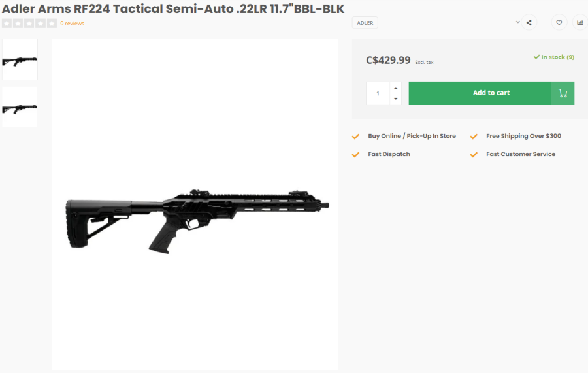
Task: Click the share icon button
Action: 529,22
